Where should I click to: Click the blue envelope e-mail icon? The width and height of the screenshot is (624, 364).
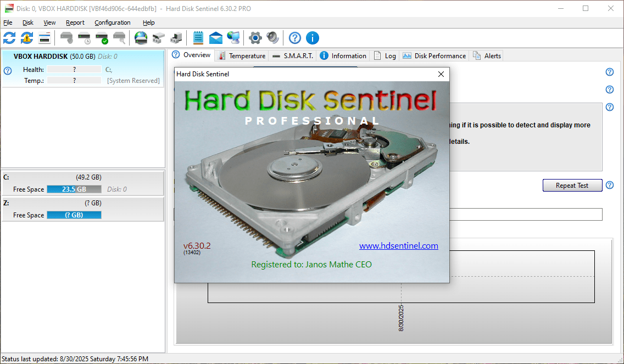pyautogui.click(x=216, y=38)
